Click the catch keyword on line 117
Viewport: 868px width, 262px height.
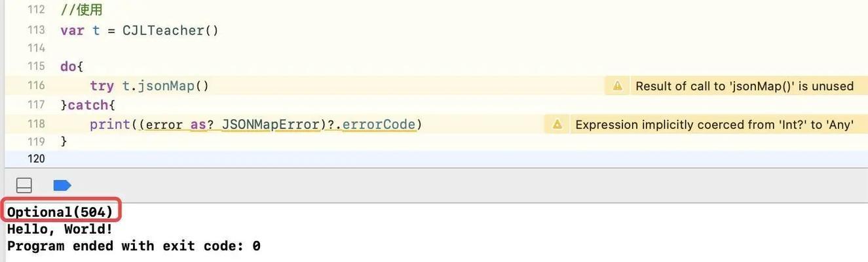click(x=87, y=105)
